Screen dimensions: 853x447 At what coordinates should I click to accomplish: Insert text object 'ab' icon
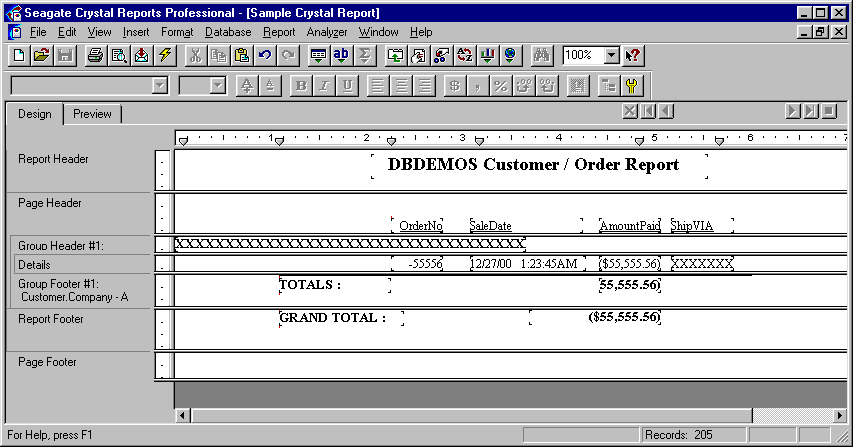pos(341,55)
